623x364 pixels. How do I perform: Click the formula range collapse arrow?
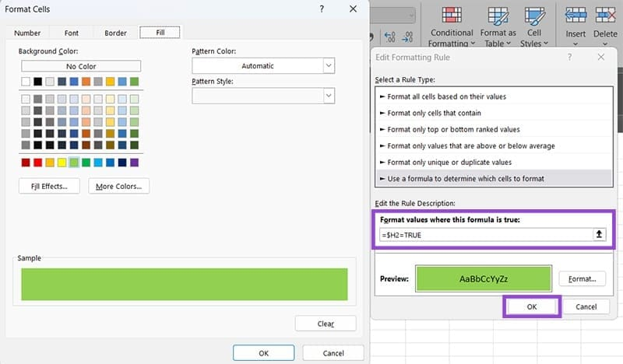click(599, 234)
